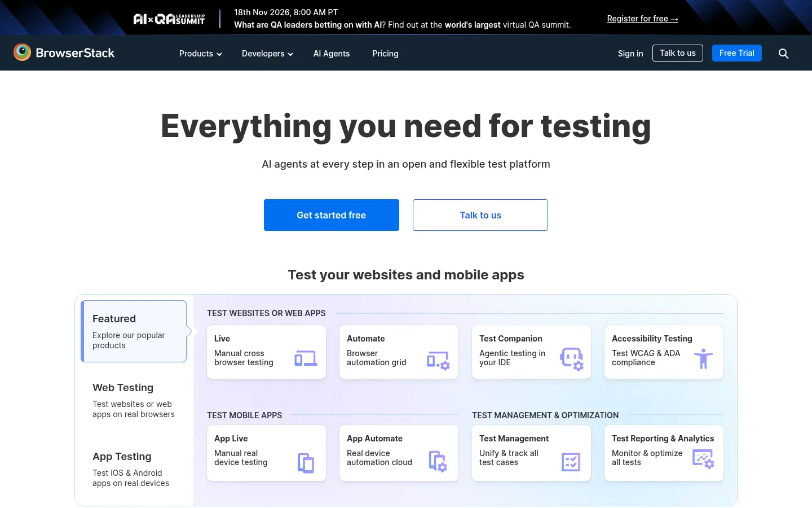This screenshot has height=508, width=812.
Task: Open the Live product card title
Action: click(x=222, y=339)
